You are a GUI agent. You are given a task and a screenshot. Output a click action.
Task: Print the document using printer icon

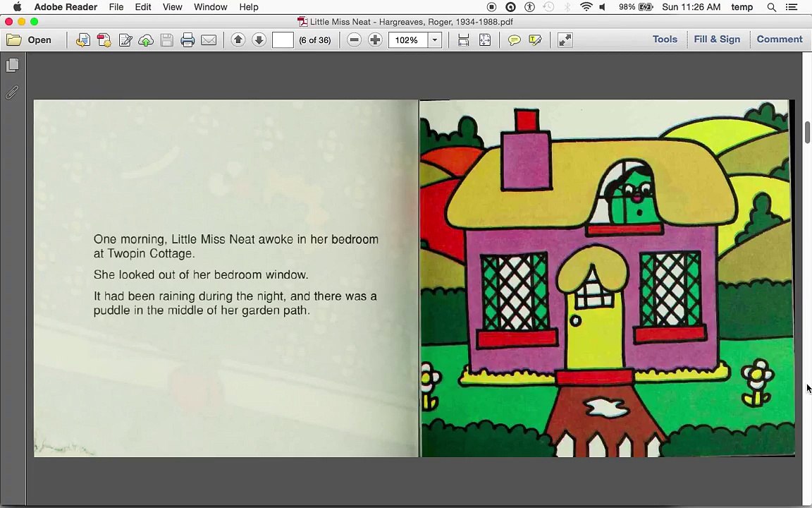coord(187,40)
